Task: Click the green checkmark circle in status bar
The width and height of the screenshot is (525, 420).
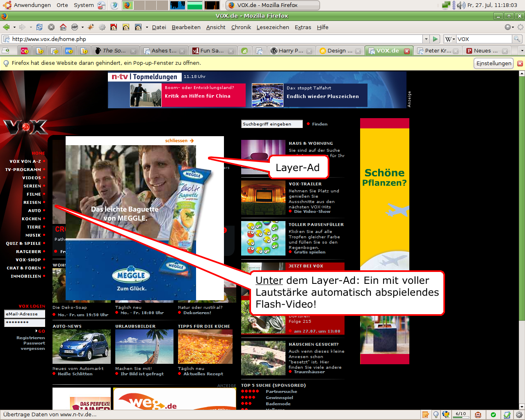Action: [493, 415]
